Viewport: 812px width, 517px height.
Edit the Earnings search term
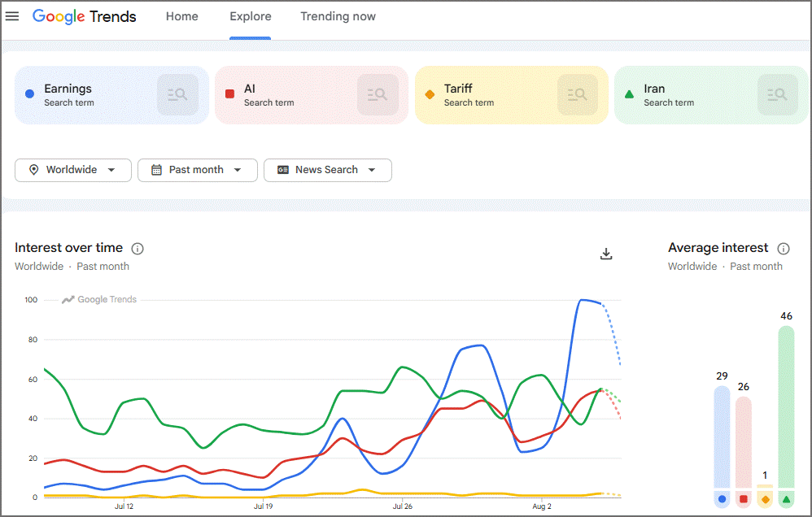click(x=68, y=89)
